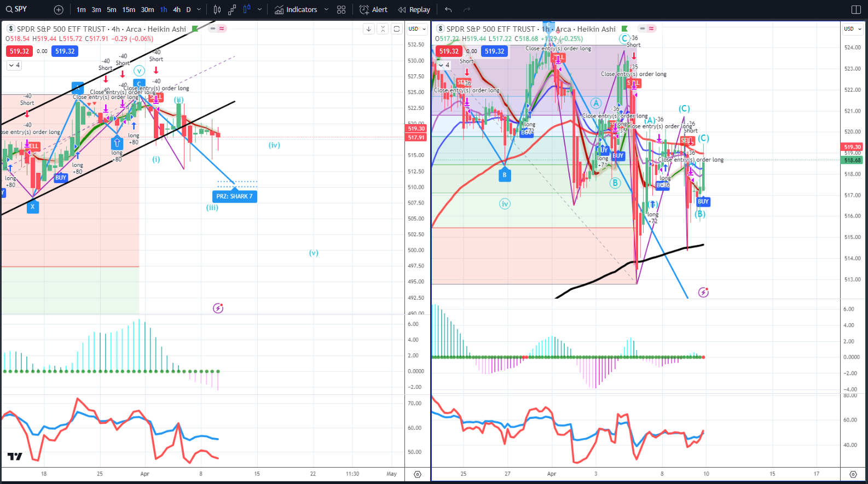This screenshot has height=484, width=868.
Task: Click the X harmonic point label on 4h chart
Action: tap(33, 207)
